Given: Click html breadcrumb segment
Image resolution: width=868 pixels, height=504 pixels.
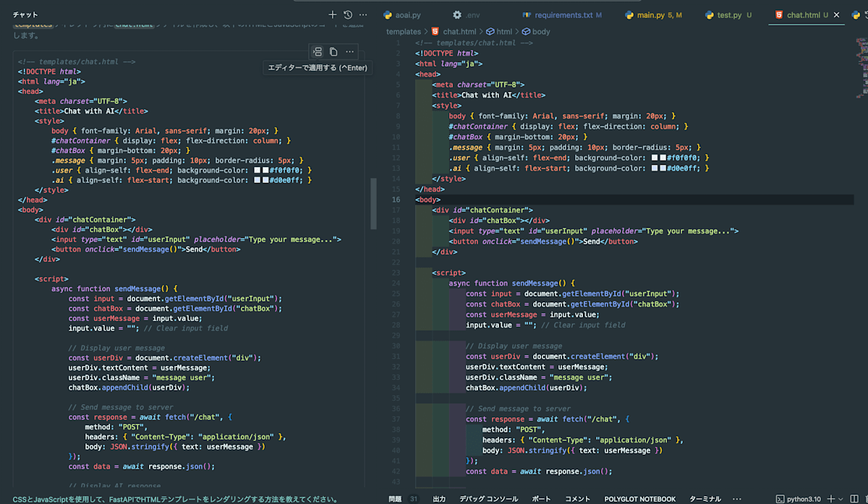Looking at the screenshot, I should 504,32.
